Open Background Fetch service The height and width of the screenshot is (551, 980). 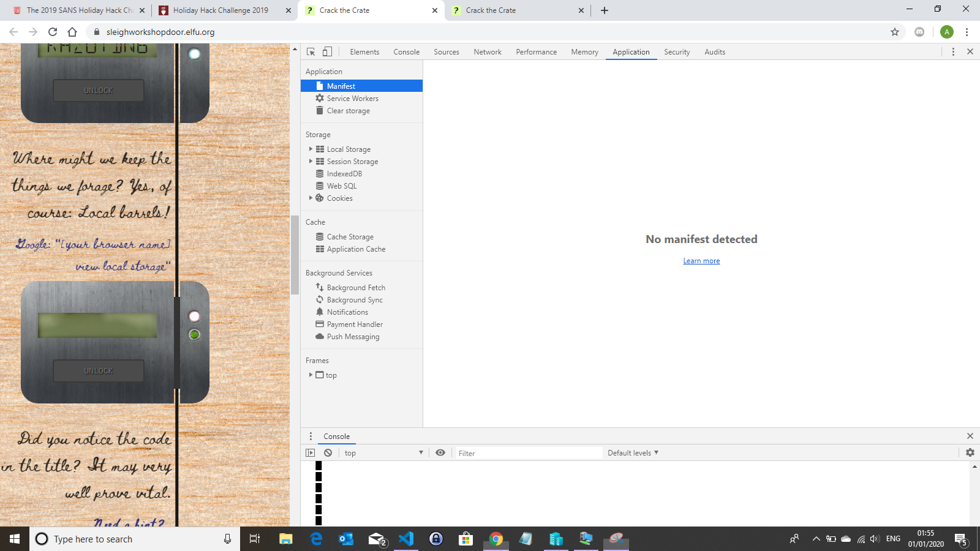click(x=356, y=288)
